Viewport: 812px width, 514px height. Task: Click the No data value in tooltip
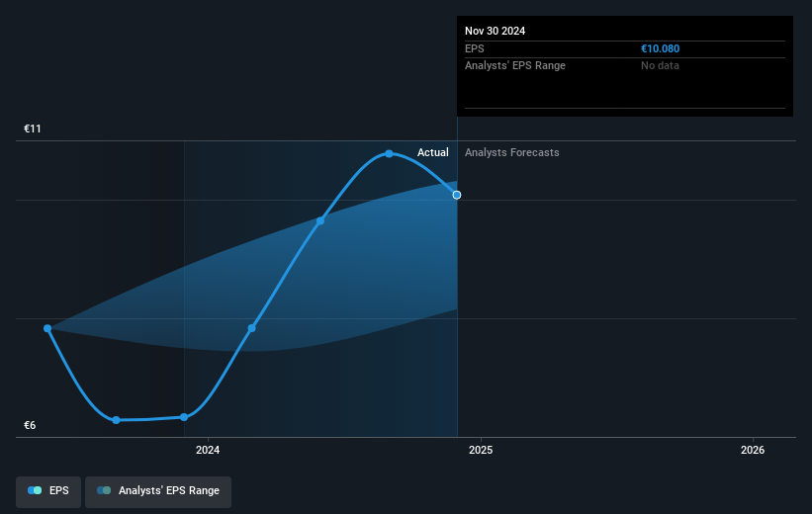(x=660, y=66)
